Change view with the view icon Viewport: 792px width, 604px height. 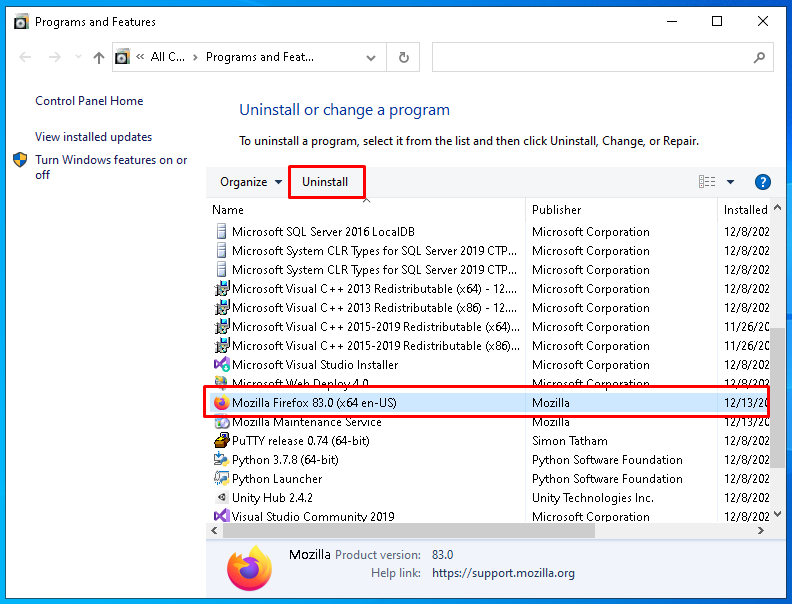707,181
